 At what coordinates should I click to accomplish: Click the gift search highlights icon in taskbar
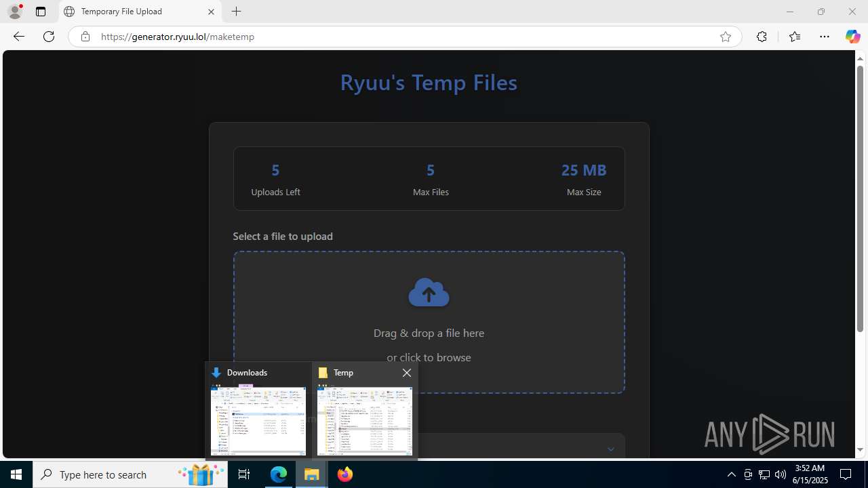point(201,474)
